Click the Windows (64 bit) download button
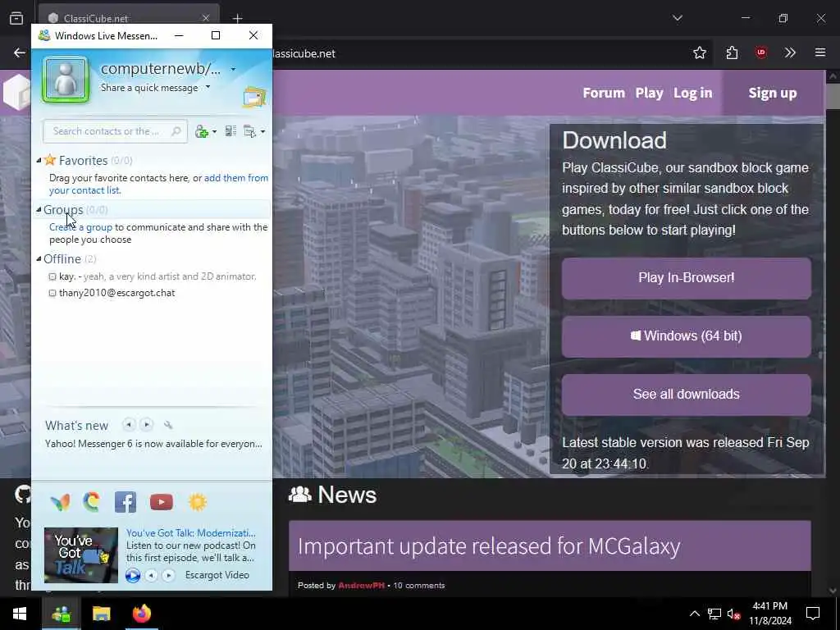This screenshot has height=630, width=840. coord(687,336)
